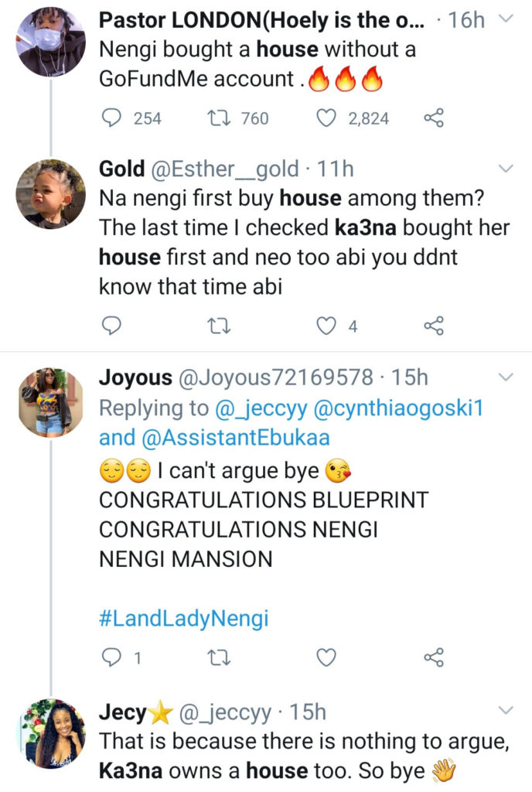Open Jecy's profile avatar
Image resolution: width=532 pixels, height=792 pixels.
(x=50, y=734)
